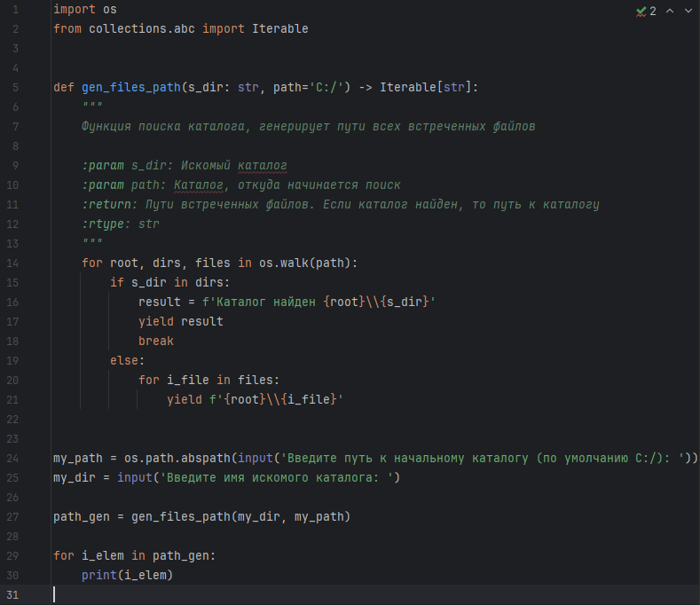Click 's_dir: str' parameter in def line
This screenshot has width=700, height=605.
[224, 88]
